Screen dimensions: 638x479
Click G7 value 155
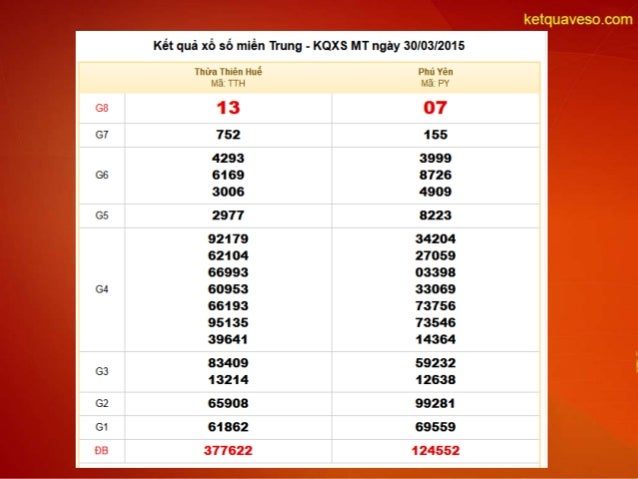click(x=435, y=135)
